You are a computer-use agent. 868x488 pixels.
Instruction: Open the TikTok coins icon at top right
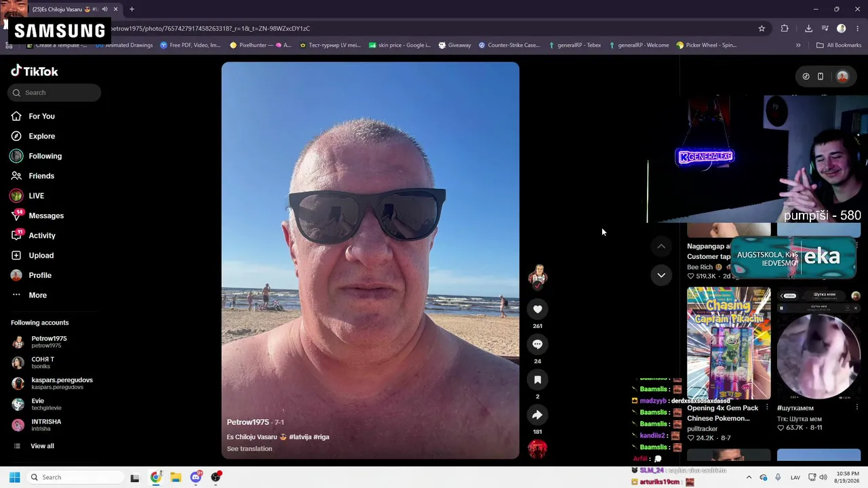[x=806, y=77]
